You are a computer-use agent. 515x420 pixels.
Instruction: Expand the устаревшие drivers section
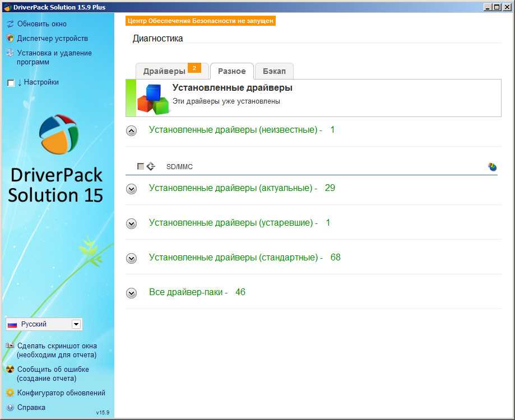(132, 224)
